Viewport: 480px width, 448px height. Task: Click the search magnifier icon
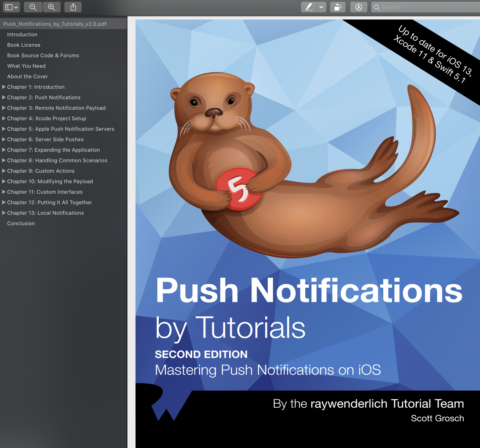[x=377, y=7]
